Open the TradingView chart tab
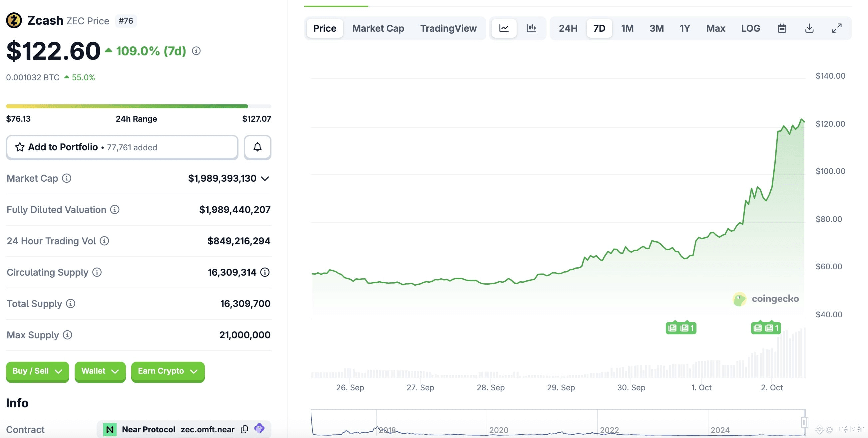 tap(448, 28)
